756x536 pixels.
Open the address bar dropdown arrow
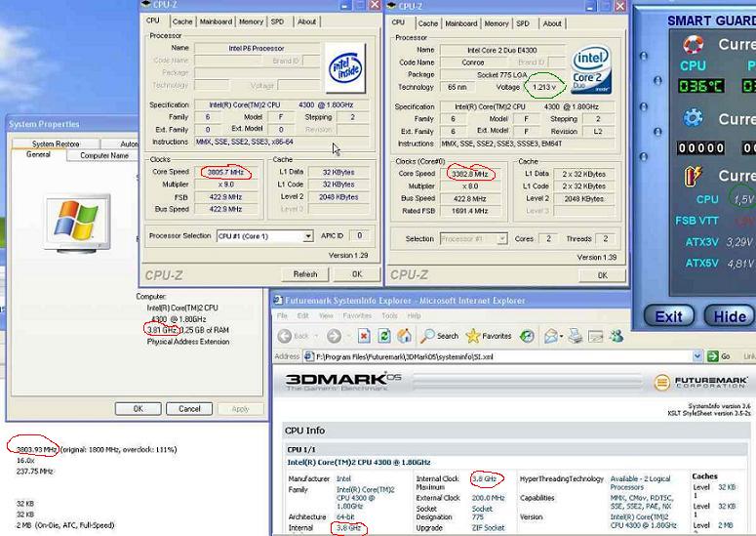point(696,357)
